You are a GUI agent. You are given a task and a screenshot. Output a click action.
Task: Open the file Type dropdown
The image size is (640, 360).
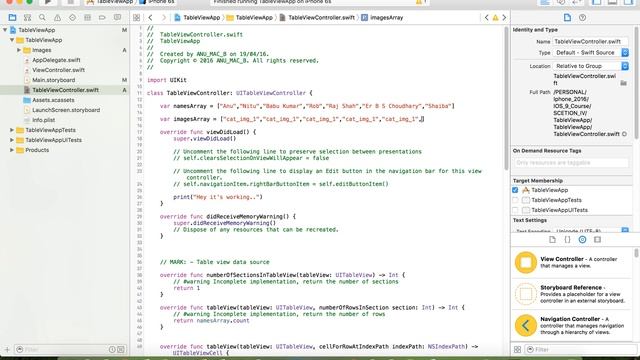(x=591, y=53)
